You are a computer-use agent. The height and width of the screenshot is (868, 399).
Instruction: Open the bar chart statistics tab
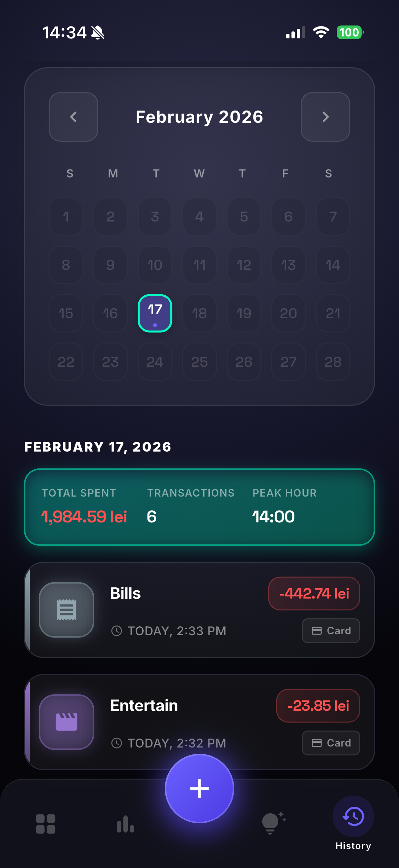pos(125,824)
